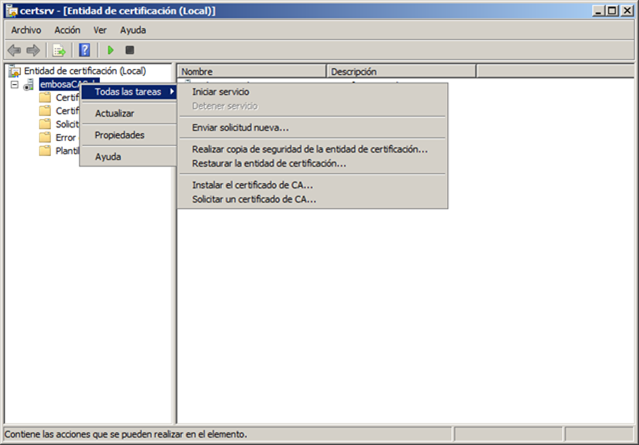
Task: Open the Archivo menu
Action: point(26,30)
